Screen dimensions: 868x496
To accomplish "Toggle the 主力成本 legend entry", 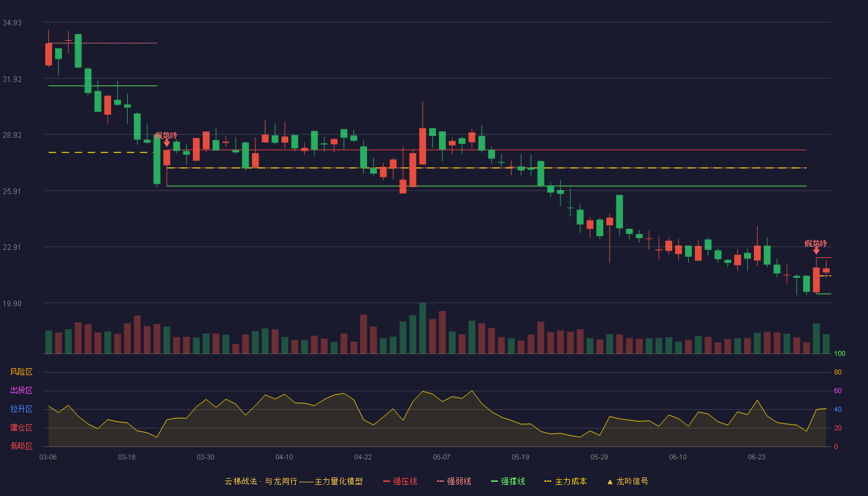I will coord(565,481).
